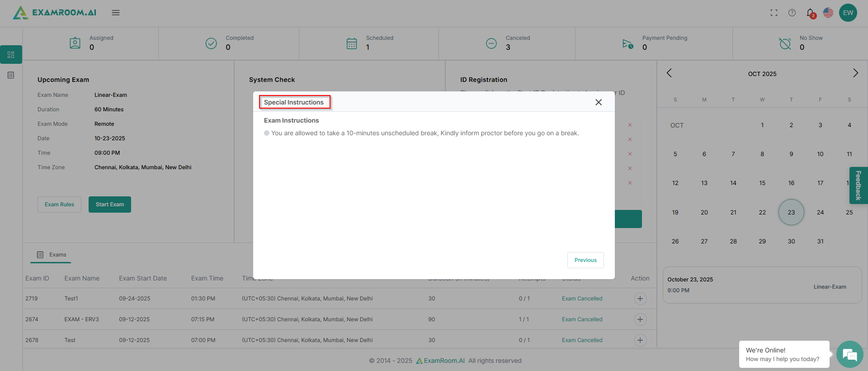Select the dashboard grid sidebar icon
Screen dimensions: 868x371
11,55
